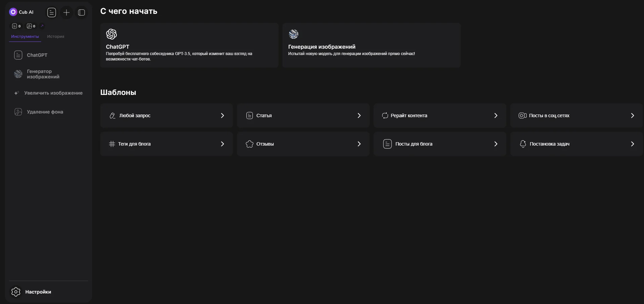The height and width of the screenshot is (304, 644).
Task: Open the purple arrow link next to counters
Action: click(42, 26)
